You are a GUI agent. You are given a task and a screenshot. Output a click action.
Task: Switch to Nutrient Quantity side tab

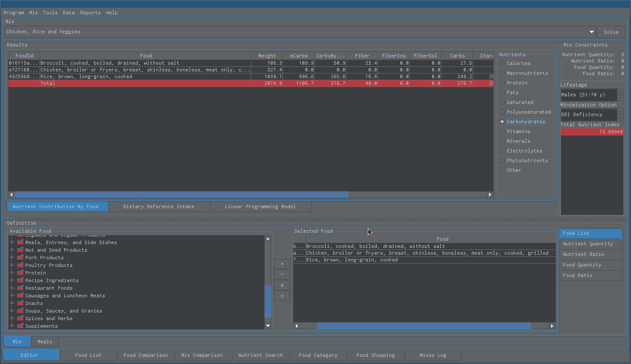click(x=590, y=244)
